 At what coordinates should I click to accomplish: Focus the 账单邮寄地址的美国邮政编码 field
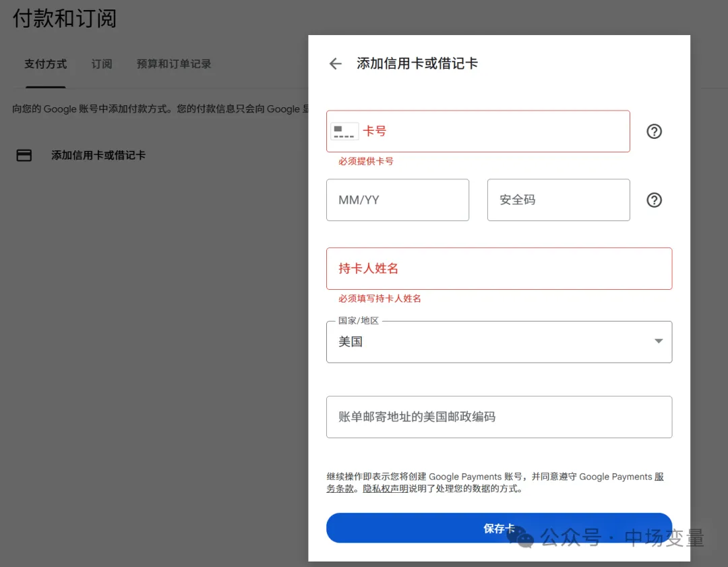coord(499,417)
